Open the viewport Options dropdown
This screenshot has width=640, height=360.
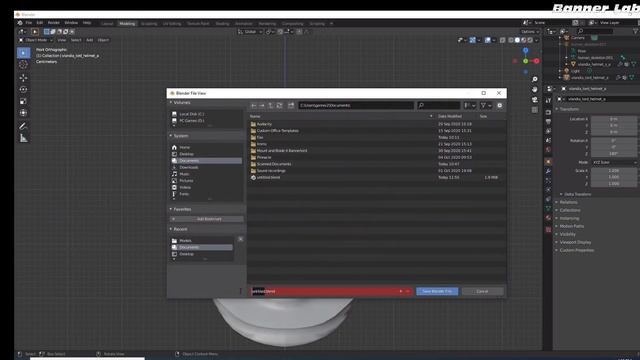click(x=530, y=32)
